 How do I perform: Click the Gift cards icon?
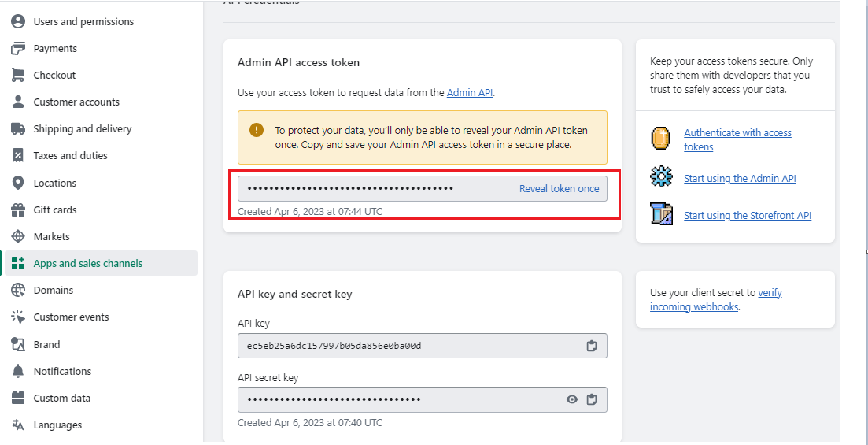click(18, 210)
